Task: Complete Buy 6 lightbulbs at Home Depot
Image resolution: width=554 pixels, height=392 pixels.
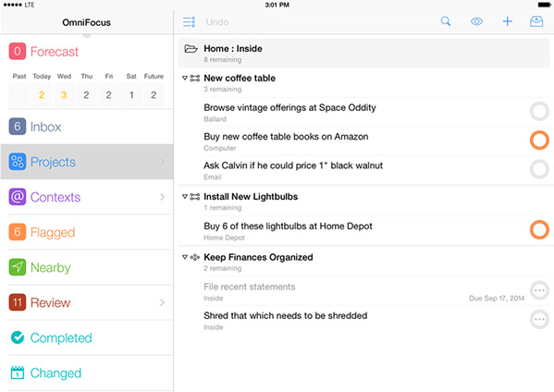Action: (x=539, y=230)
